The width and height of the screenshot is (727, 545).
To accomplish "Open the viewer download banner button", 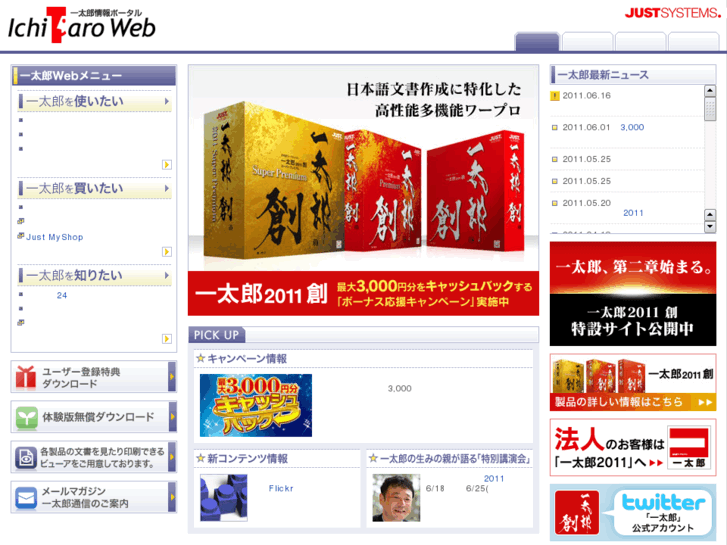I will [94, 457].
